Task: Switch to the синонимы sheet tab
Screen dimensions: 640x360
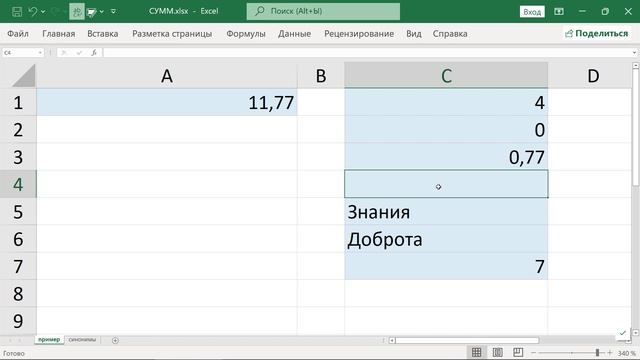Action: 82,340
